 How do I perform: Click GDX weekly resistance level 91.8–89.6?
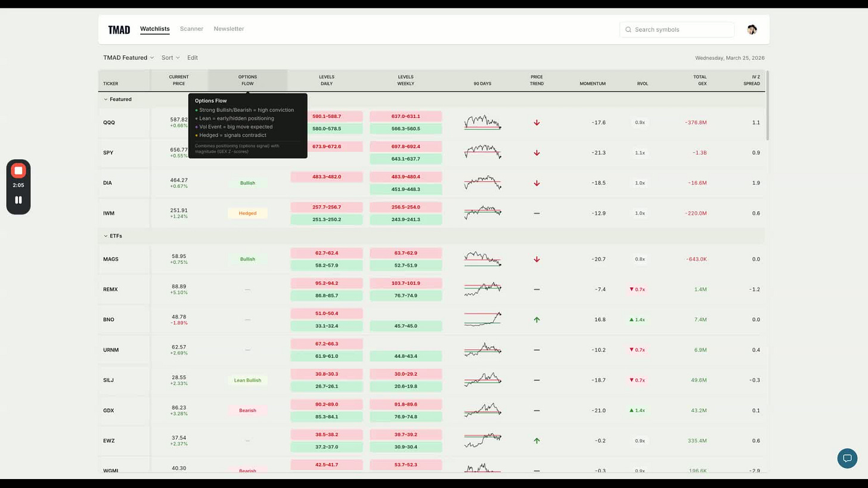coord(406,405)
